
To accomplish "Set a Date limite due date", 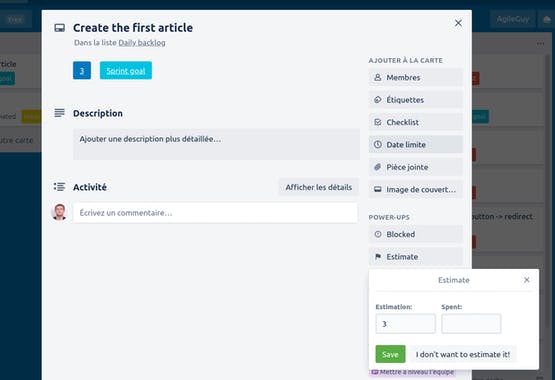I will (416, 144).
